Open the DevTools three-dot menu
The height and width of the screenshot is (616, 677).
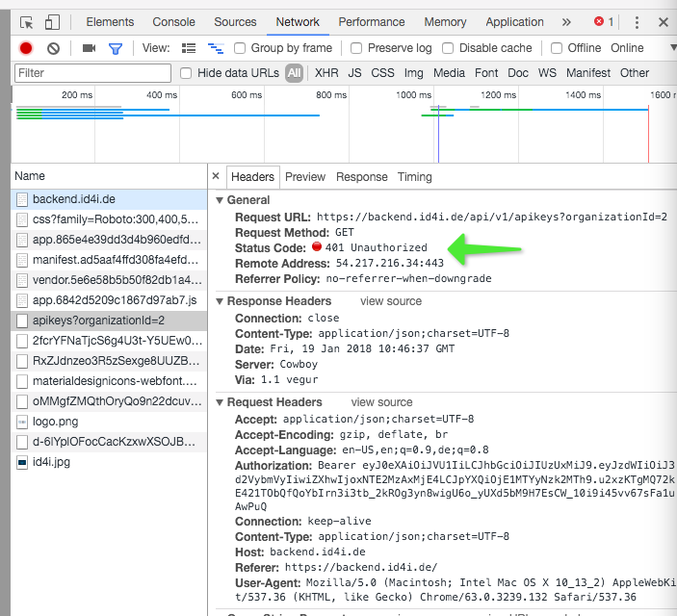pos(637,22)
